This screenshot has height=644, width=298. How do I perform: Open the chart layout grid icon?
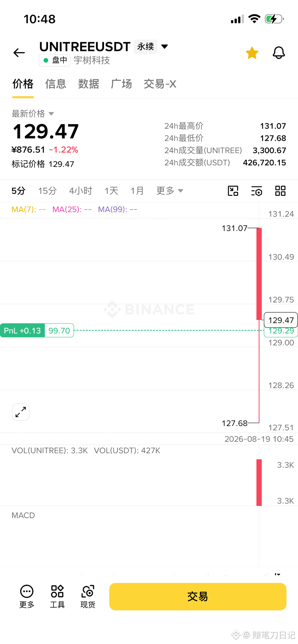280,191
